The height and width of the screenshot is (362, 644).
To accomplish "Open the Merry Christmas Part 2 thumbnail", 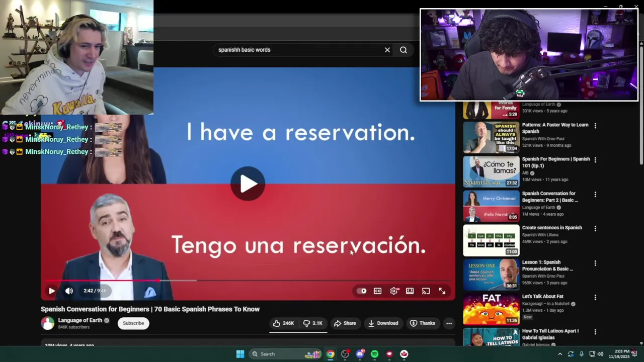I will (x=491, y=206).
